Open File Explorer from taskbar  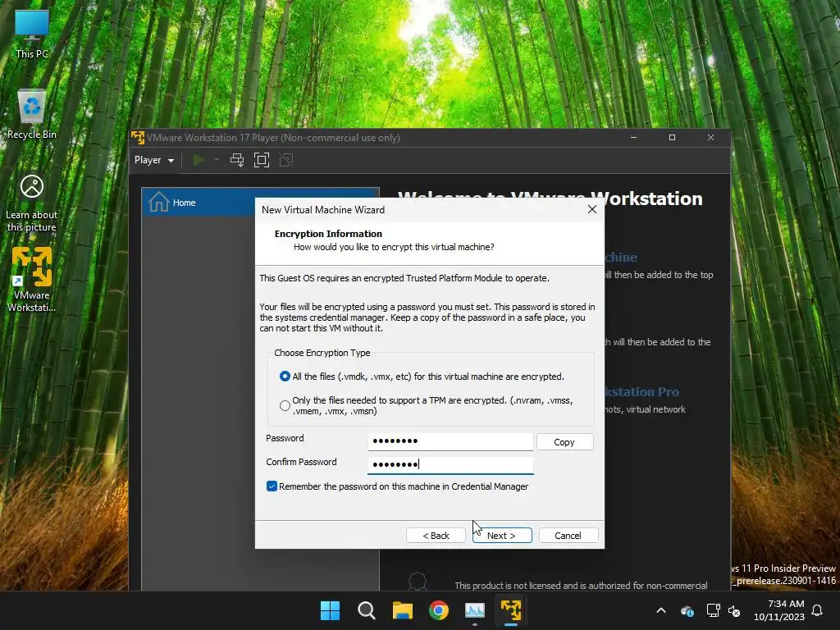(x=402, y=610)
